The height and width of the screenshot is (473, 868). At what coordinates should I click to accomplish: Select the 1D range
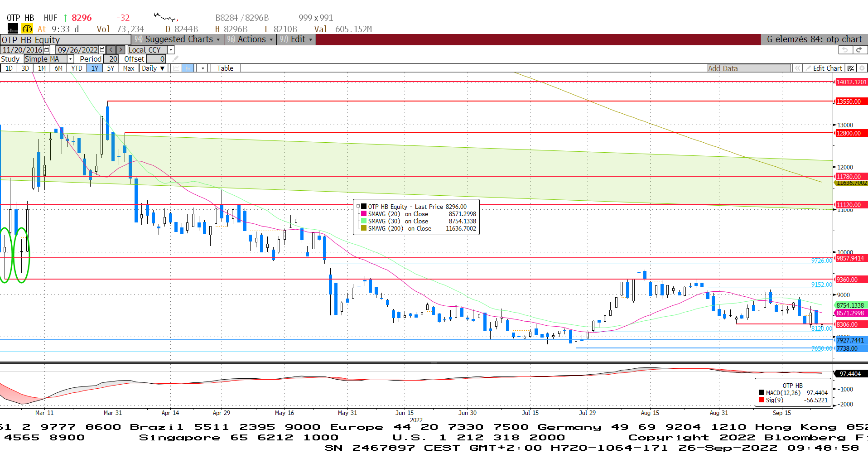9,68
